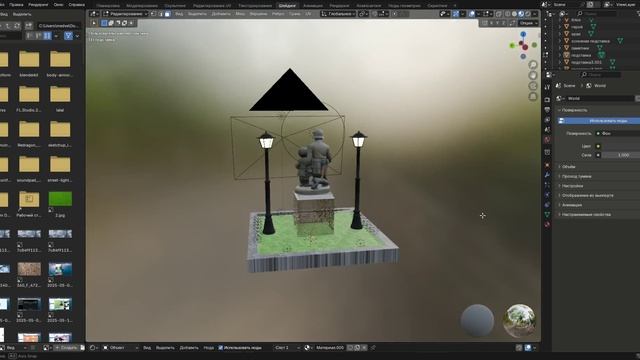Click the viewport zoom magnifier gizmo
Image resolution: width=640 pixels, height=360 pixels.
(x=533, y=65)
